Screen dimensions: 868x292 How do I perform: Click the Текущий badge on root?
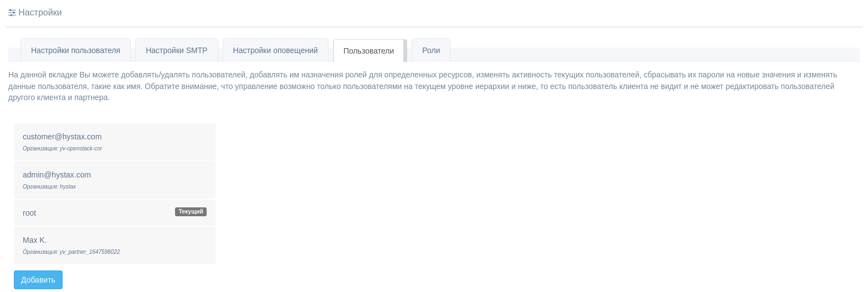click(191, 212)
